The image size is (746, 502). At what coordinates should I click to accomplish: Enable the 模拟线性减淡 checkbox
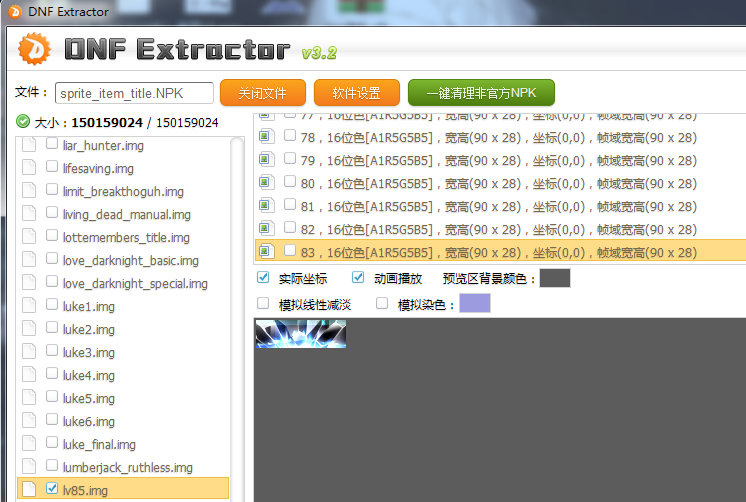click(263, 303)
